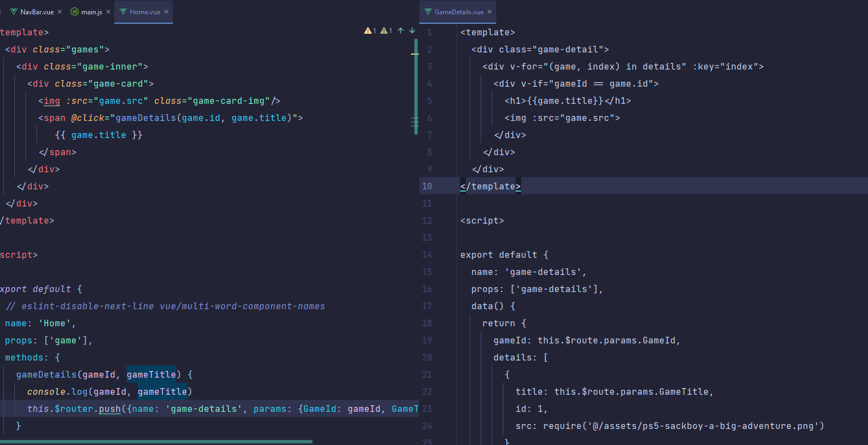Viewport: 868px width, 445px height.
Task: Open the gray weak warning indicator
Action: (x=386, y=31)
